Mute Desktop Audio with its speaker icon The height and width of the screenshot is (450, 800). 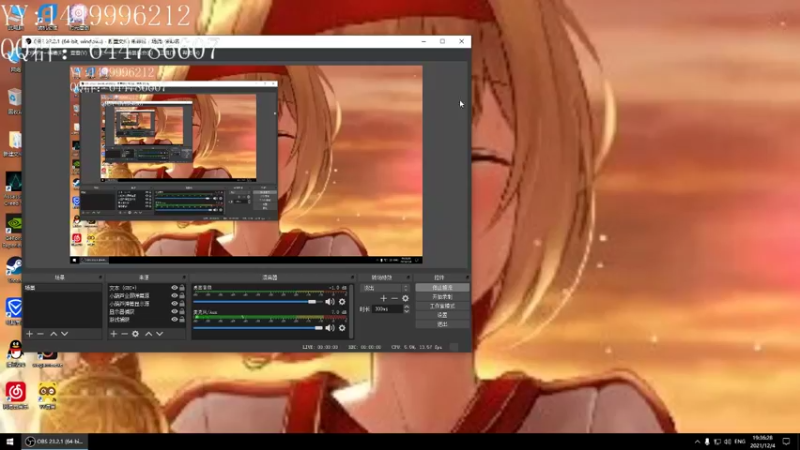point(330,302)
